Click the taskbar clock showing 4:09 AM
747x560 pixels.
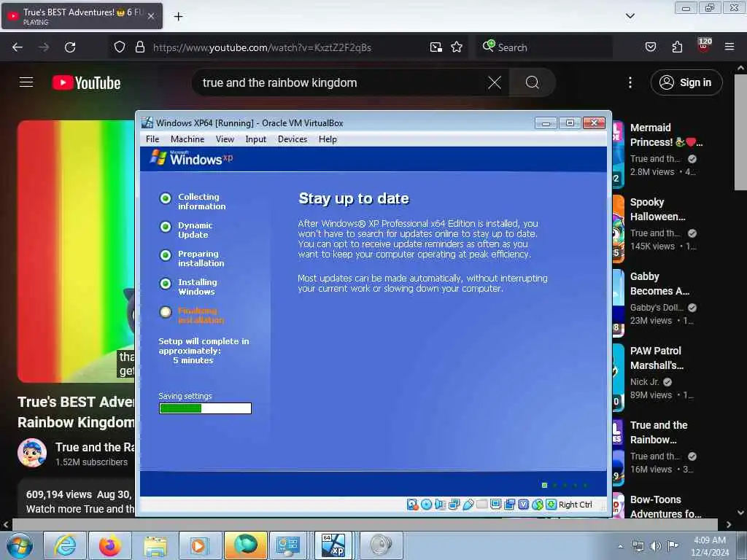[x=710, y=545]
